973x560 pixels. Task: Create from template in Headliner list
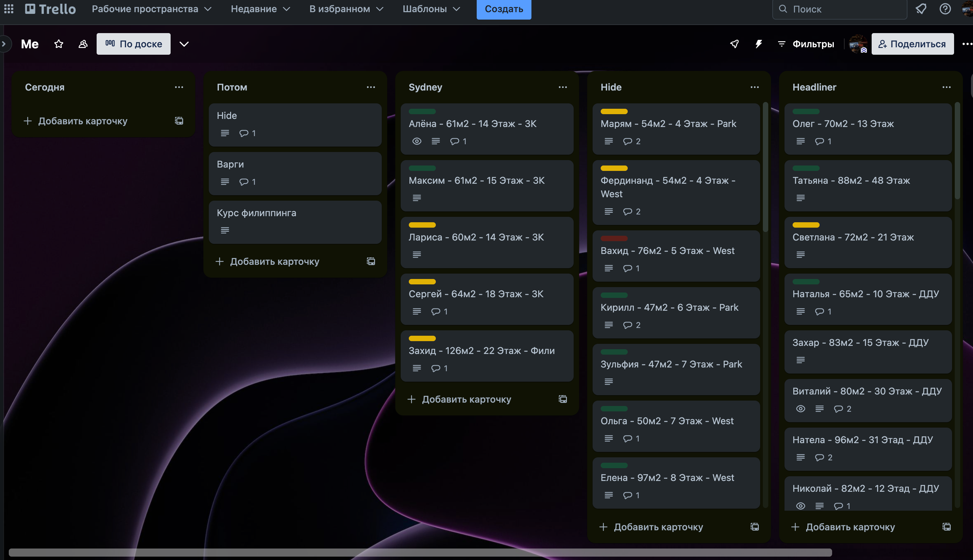tap(946, 527)
